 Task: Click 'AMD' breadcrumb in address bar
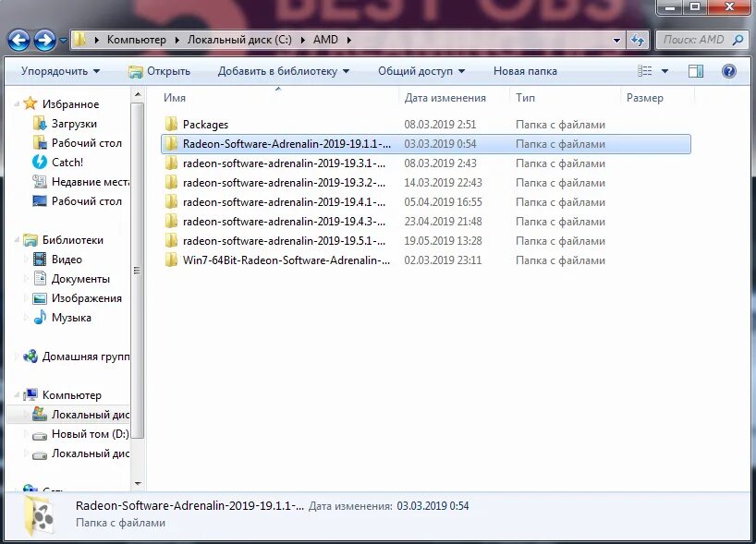325,40
